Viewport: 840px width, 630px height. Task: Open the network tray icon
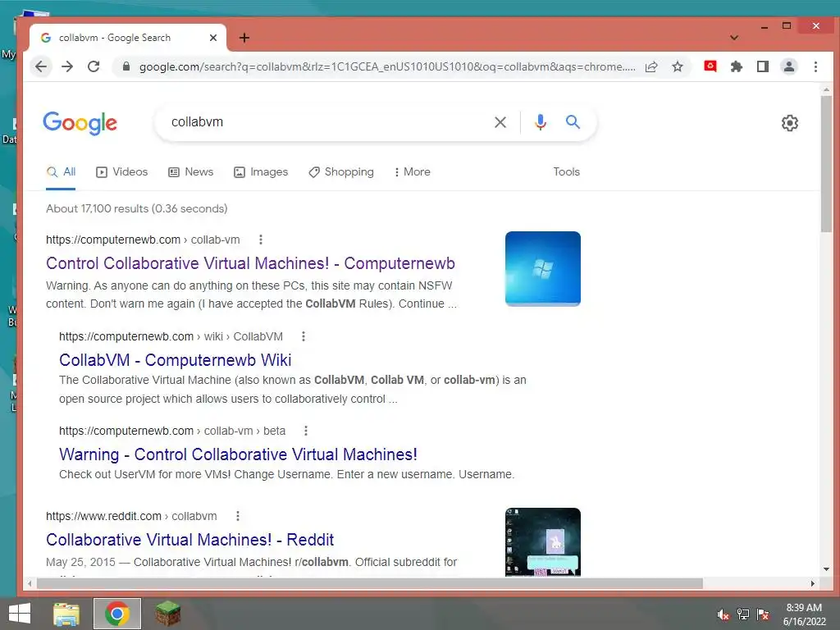click(743, 614)
